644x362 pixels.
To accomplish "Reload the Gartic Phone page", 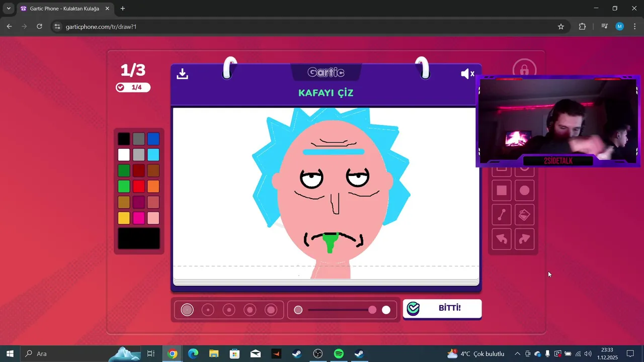I will coord(39,27).
